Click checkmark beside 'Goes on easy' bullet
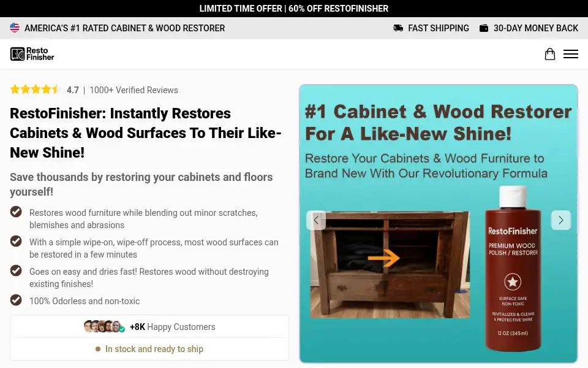The image size is (588, 368). (x=16, y=270)
